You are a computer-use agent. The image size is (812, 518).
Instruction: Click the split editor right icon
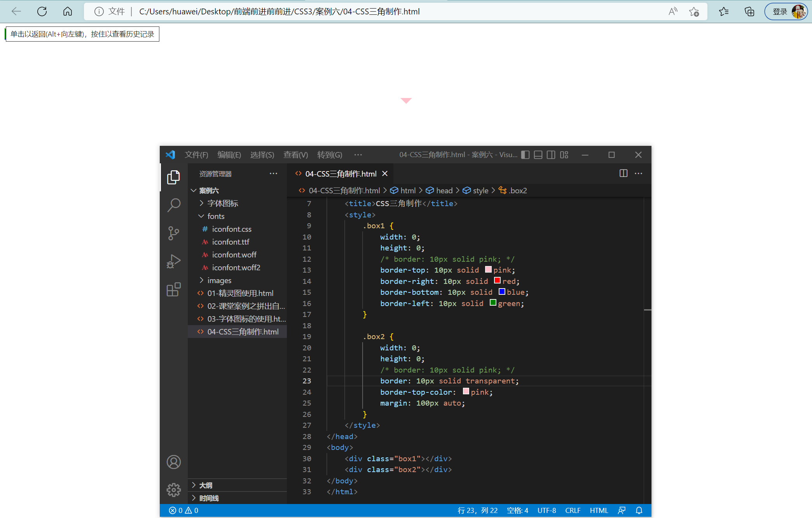click(x=623, y=173)
